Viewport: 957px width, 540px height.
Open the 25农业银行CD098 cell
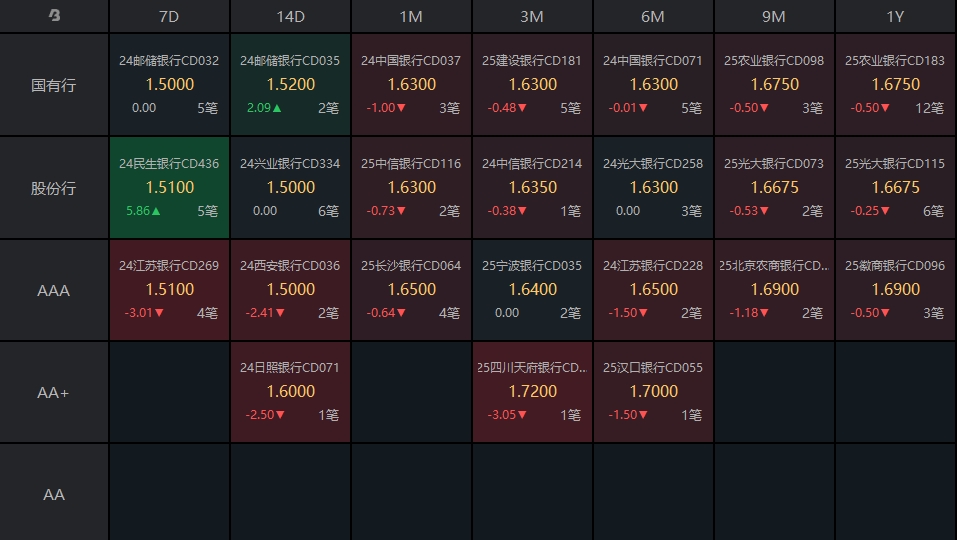(774, 85)
